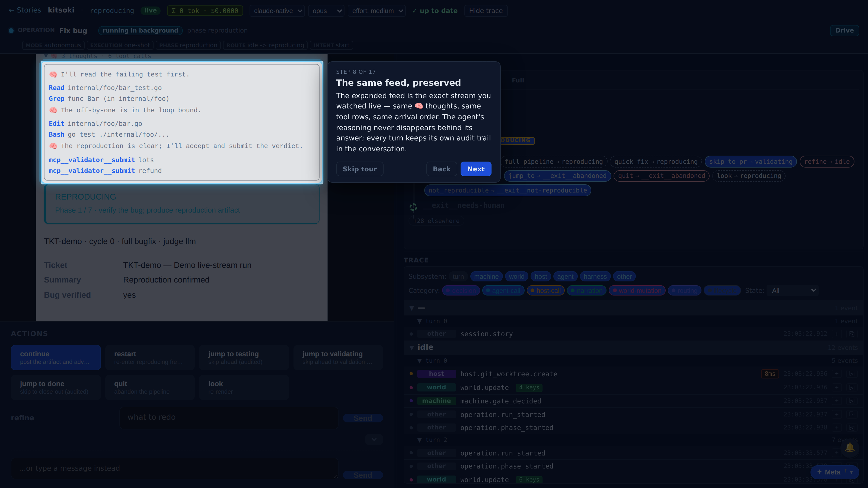This screenshot has height=488, width=868.
Task: Click copy icon on machine.gate_decided row
Action: 851,401
